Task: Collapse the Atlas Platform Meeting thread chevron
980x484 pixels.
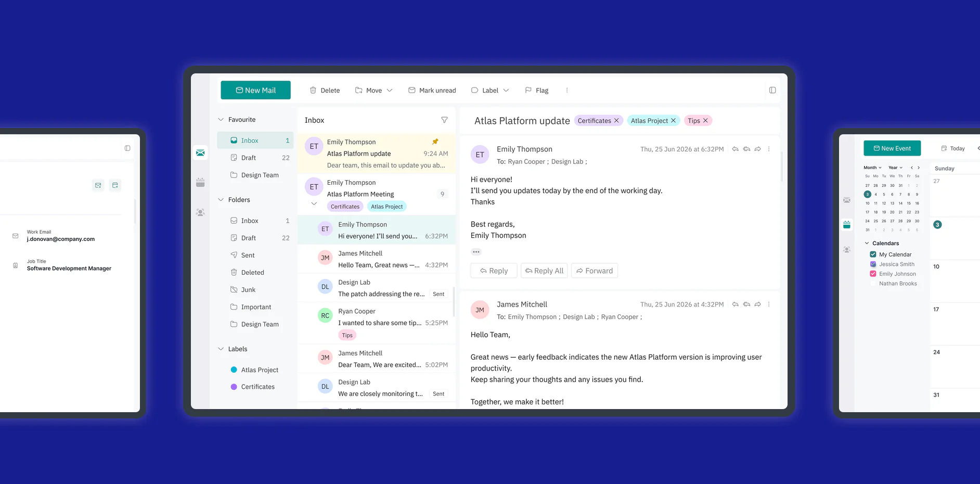Action: (314, 203)
